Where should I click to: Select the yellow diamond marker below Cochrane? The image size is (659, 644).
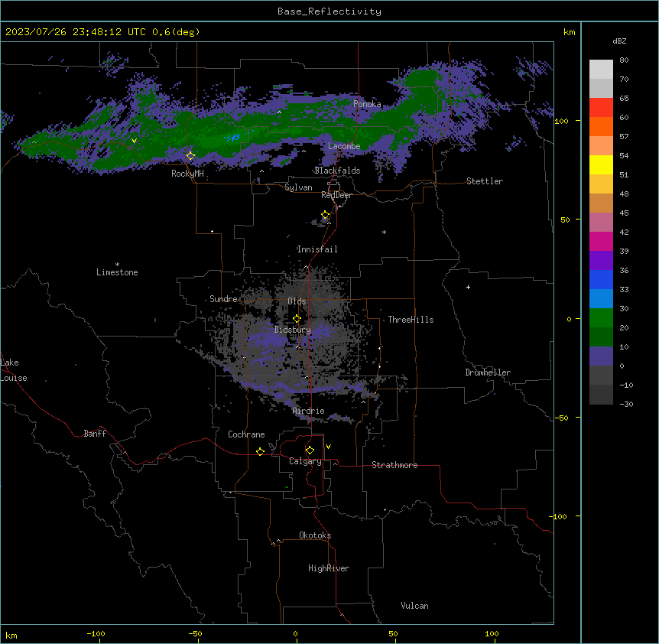pos(260,451)
